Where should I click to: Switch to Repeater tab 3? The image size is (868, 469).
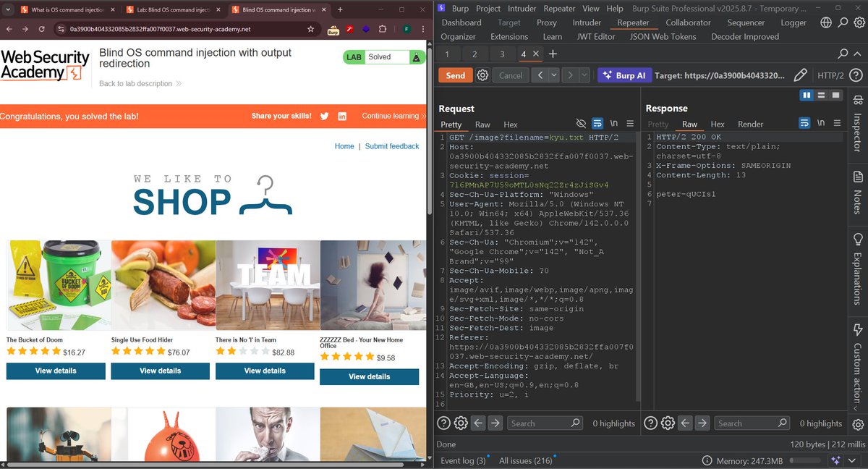[502, 54]
